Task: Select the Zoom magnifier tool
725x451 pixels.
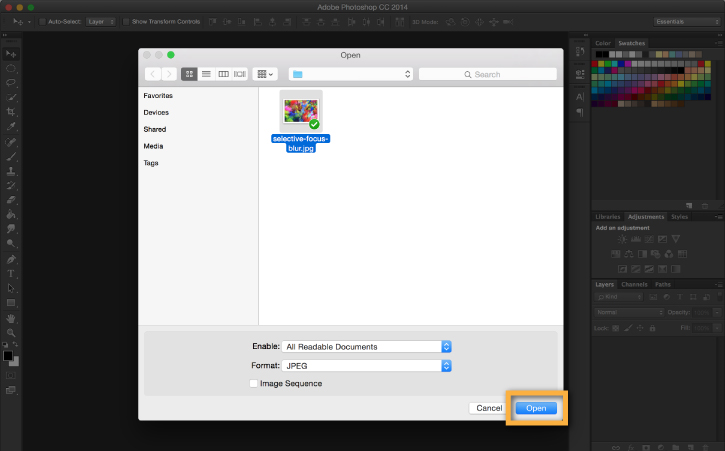Action: [x=11, y=333]
